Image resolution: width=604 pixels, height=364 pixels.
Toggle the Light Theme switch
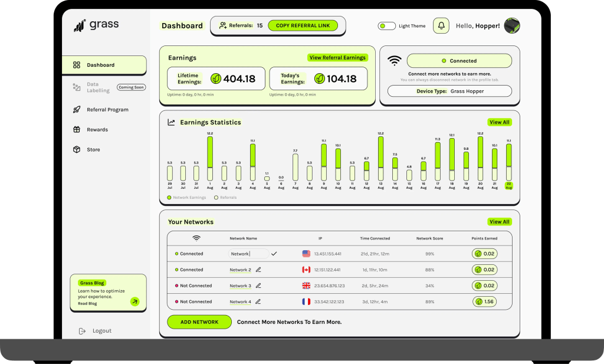coord(387,26)
